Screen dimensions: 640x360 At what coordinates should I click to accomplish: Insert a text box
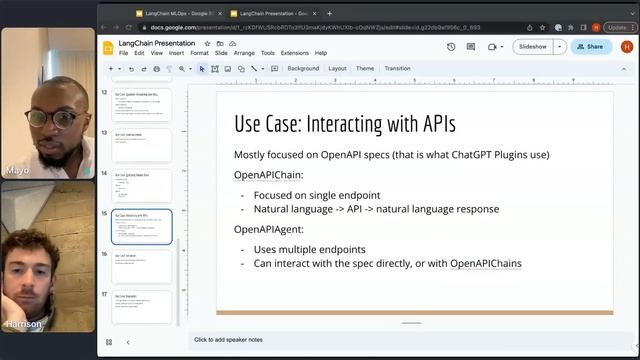(x=215, y=69)
